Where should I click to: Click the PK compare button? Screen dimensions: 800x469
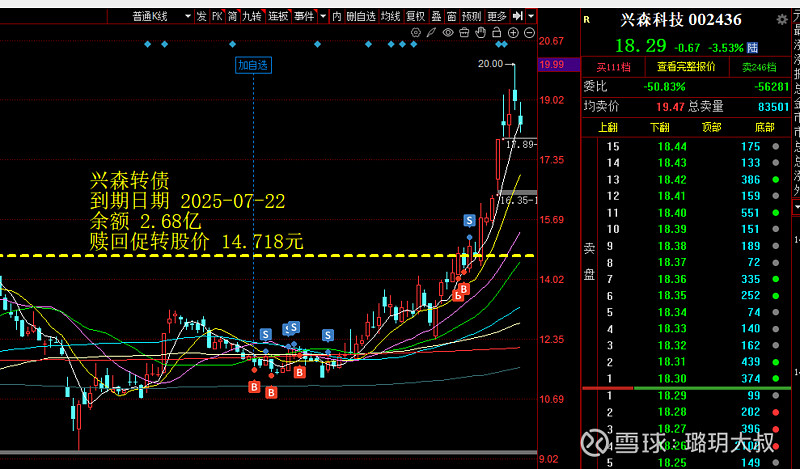click(217, 16)
